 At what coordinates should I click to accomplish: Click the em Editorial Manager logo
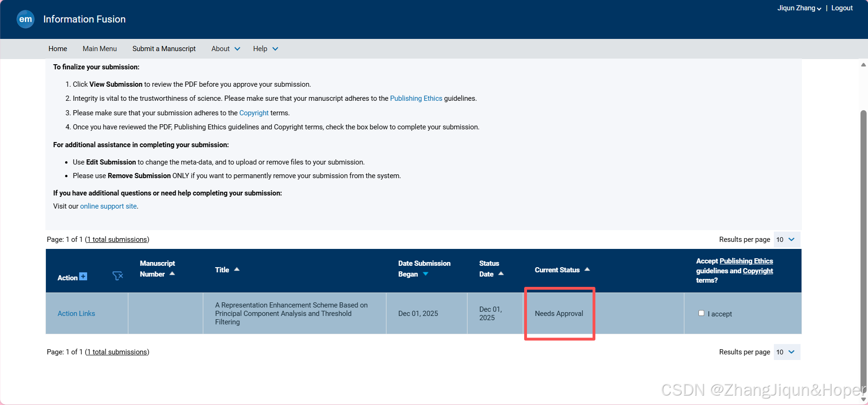point(25,19)
